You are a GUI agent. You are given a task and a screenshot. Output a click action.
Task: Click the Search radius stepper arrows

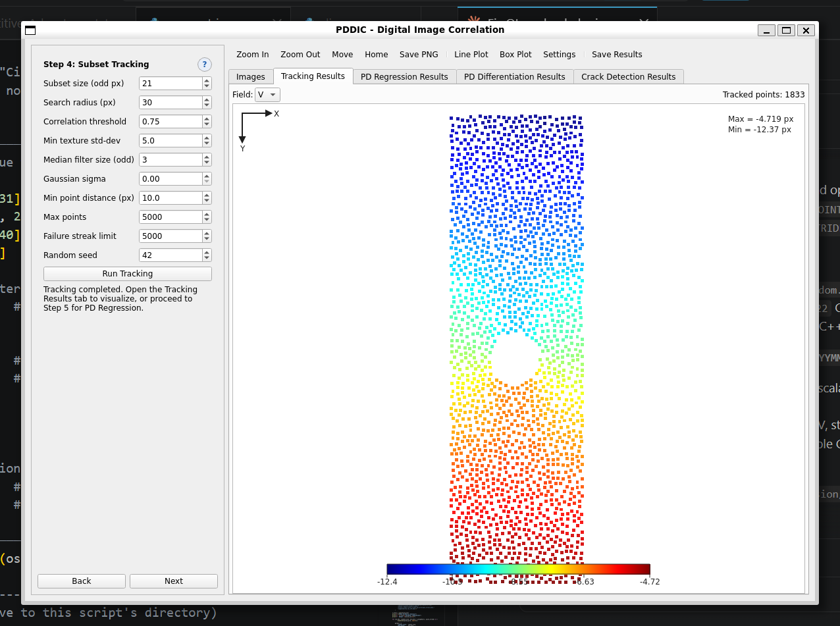point(207,103)
